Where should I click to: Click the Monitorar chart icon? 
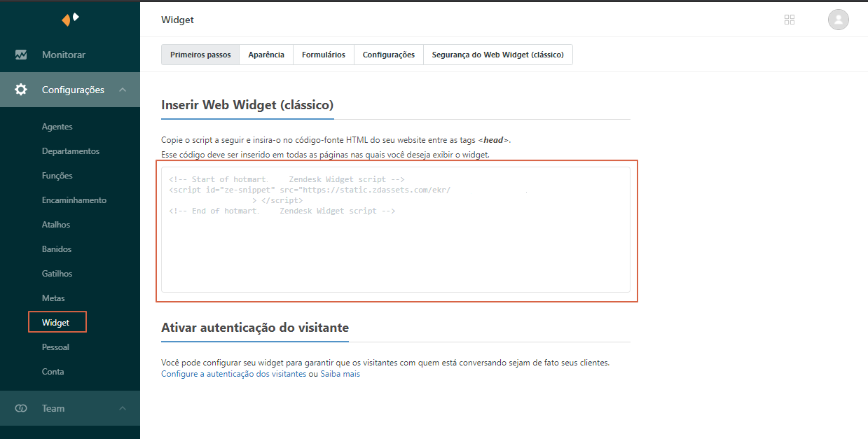[x=21, y=55]
